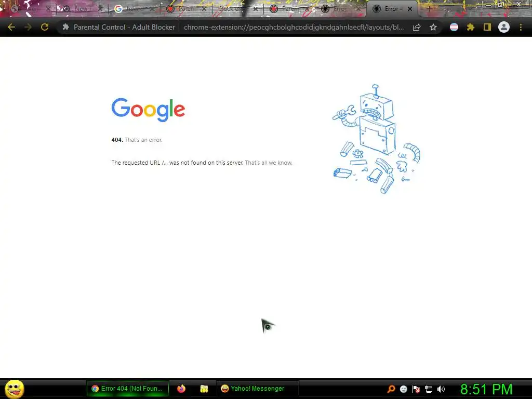Close the active Error tab
This screenshot has height=399, width=532.
click(410, 9)
